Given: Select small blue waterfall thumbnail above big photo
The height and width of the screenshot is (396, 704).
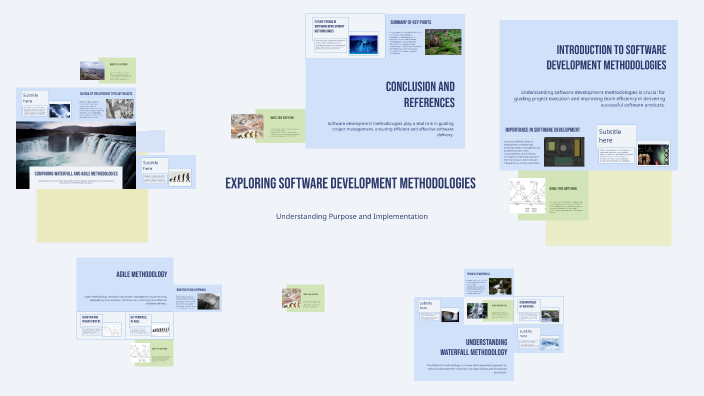Looking at the screenshot, I should tap(60, 110).
